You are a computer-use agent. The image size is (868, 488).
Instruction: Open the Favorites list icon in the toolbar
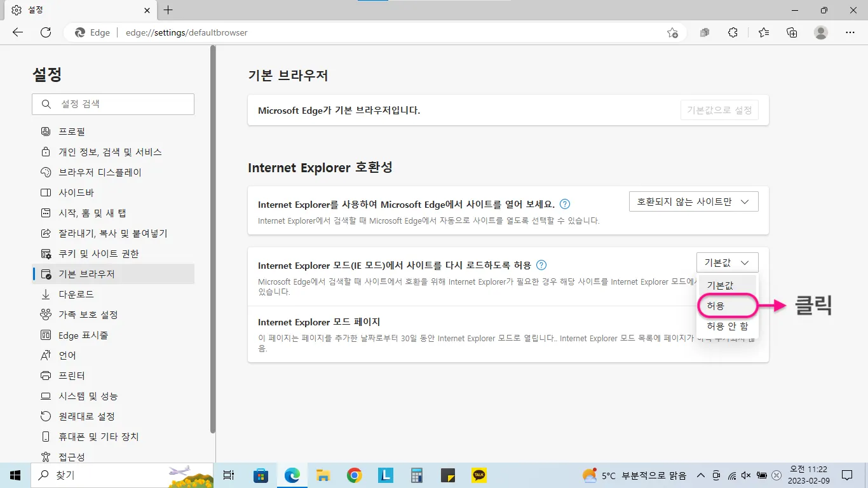[x=764, y=32]
